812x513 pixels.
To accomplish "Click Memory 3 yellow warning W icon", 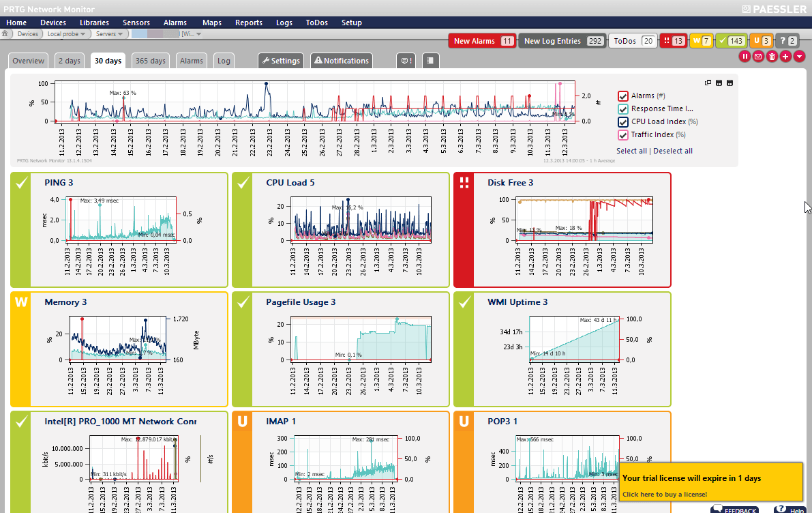I will (21, 302).
